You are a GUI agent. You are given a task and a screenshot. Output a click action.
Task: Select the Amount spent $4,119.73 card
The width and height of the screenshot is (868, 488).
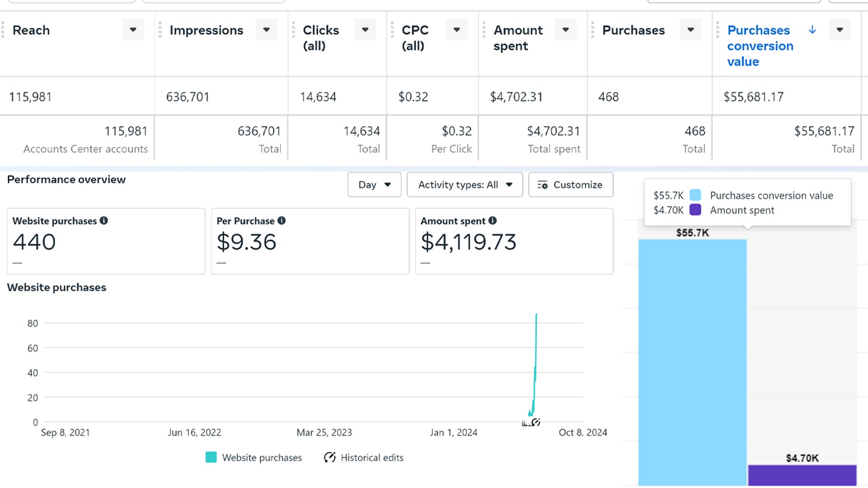click(x=514, y=241)
